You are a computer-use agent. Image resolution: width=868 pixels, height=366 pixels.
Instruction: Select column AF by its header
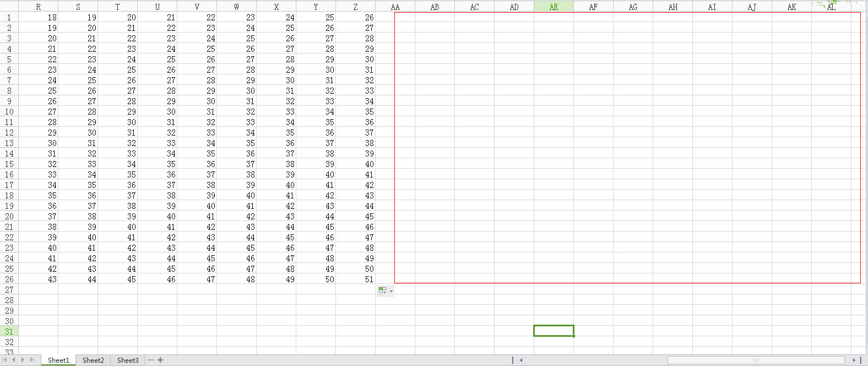[x=594, y=7]
